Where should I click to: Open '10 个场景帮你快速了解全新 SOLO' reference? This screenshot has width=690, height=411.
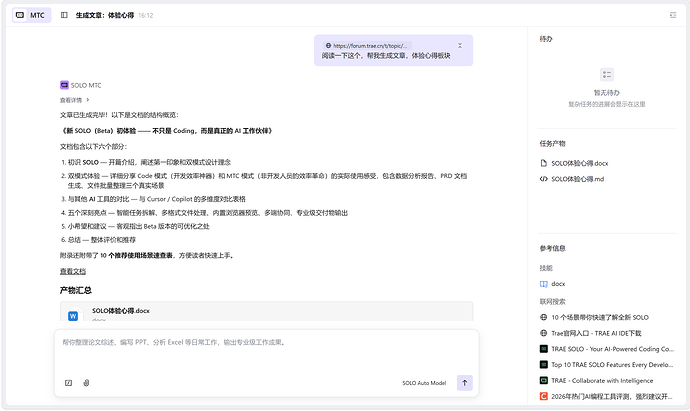point(600,317)
